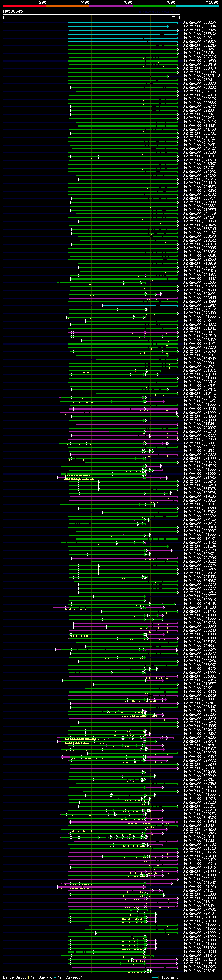Click hit label UniRef100_Q2VCI6

coord(199,57)
